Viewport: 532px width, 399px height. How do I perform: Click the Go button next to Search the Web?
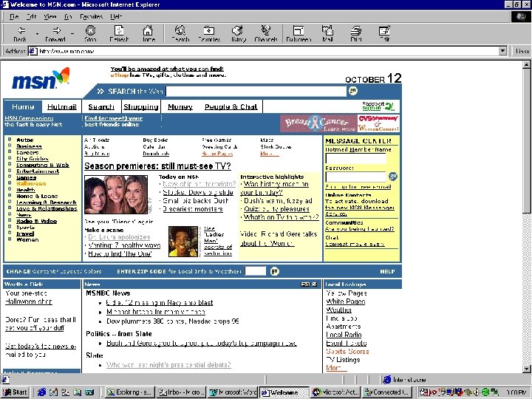pos(353,91)
